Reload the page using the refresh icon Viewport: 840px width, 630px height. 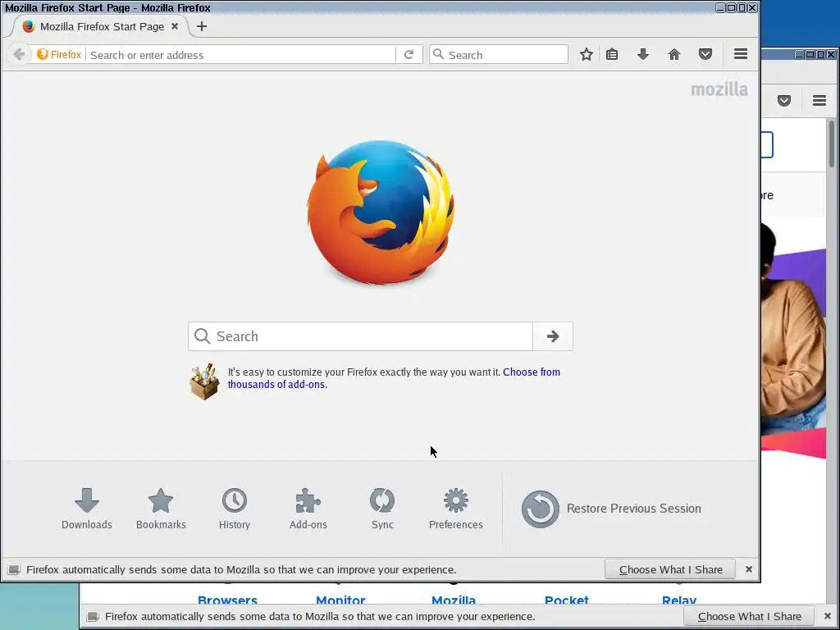tap(409, 55)
